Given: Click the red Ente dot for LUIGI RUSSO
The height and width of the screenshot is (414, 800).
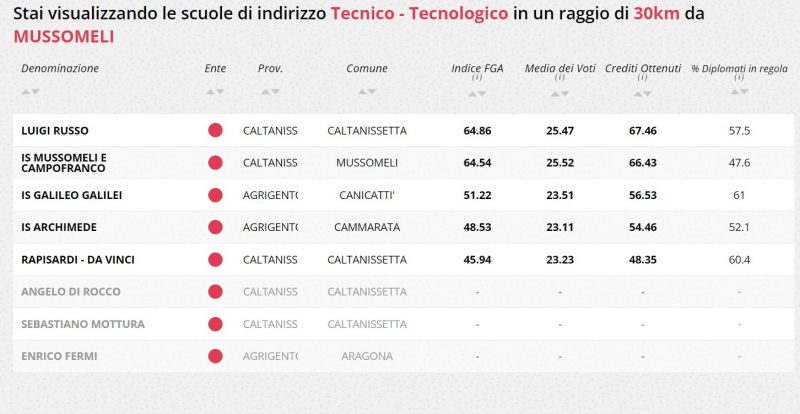Looking at the screenshot, I should coord(215,130).
